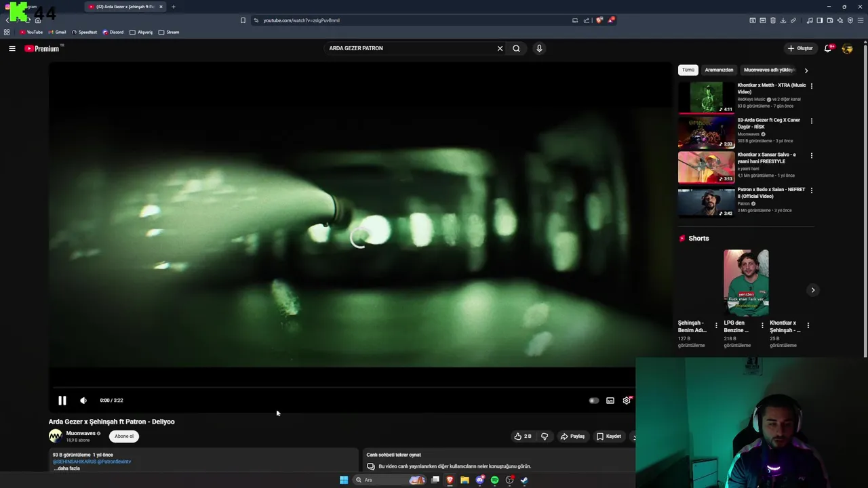Expand description with ...daha fazla
This screenshot has width=868, height=488.
(x=67, y=468)
